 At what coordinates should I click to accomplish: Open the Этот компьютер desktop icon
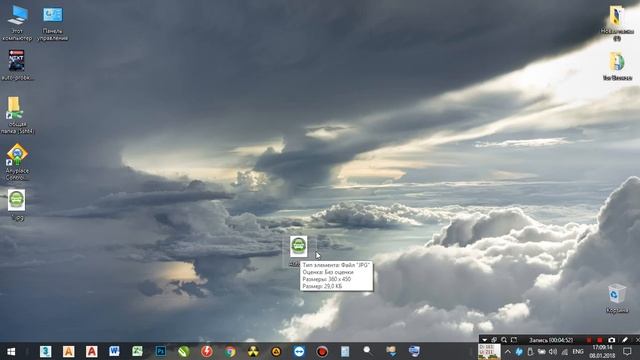tap(17, 23)
